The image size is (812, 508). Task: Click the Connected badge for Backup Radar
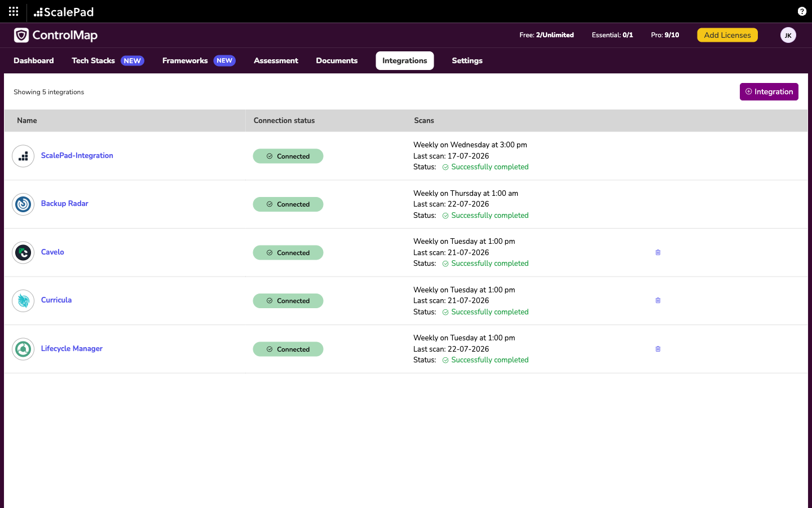coord(288,204)
